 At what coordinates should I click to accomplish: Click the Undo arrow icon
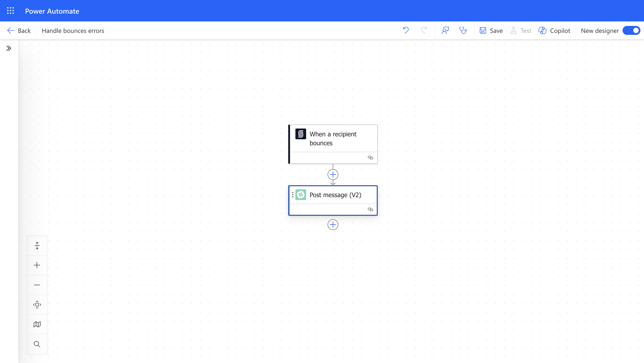tap(406, 30)
